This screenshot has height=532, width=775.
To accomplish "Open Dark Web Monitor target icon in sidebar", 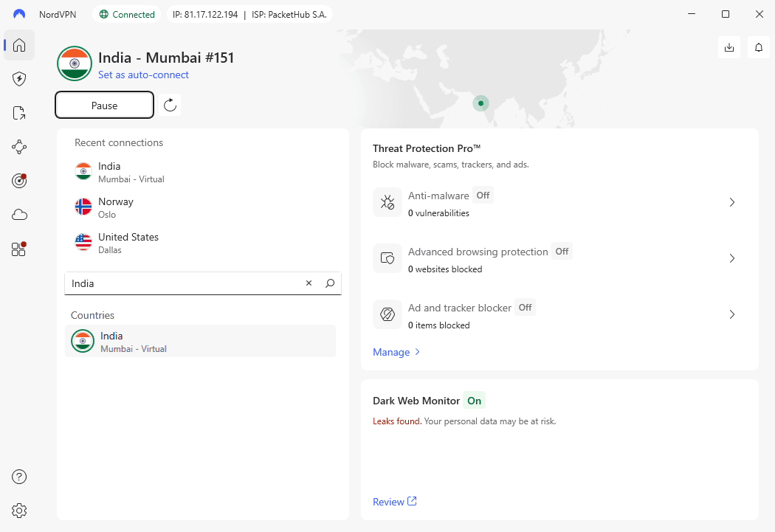I will [19, 181].
